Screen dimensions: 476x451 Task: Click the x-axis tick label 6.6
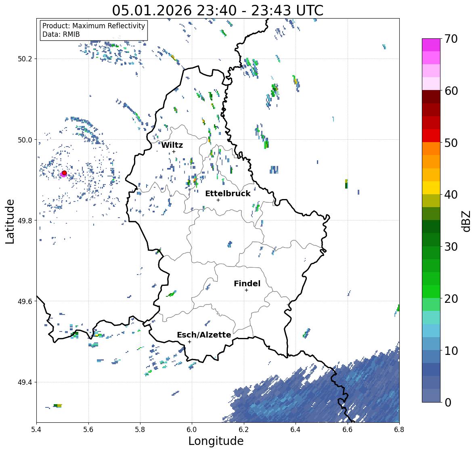pyautogui.click(x=348, y=430)
